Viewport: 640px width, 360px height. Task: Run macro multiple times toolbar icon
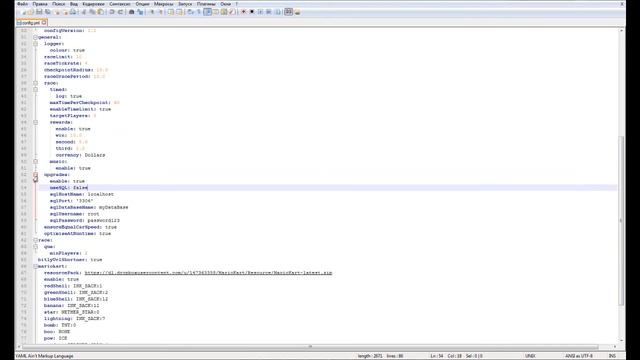[269, 12]
